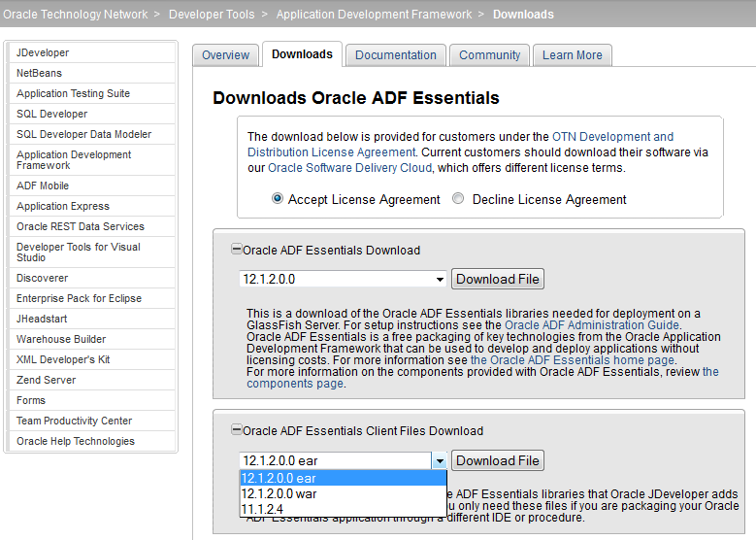Screen dimensions: 756x540
Task: Switch to the Overview tab
Action: point(226,55)
